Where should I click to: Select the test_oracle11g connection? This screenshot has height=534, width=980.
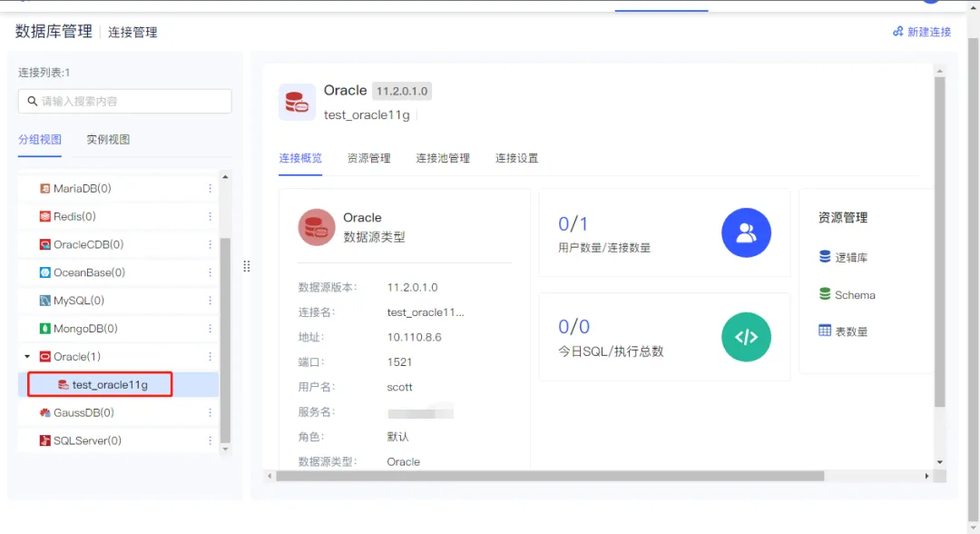click(109, 383)
